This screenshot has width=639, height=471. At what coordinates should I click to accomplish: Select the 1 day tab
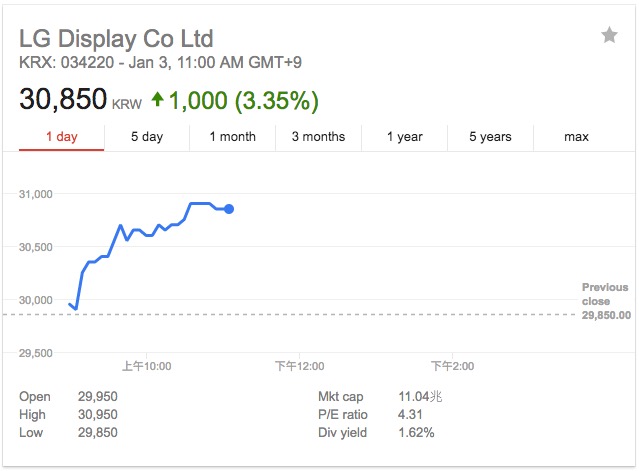pos(61,137)
